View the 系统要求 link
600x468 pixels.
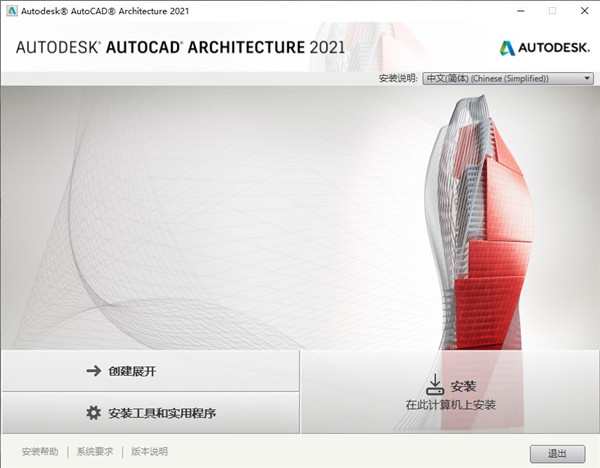click(95, 451)
